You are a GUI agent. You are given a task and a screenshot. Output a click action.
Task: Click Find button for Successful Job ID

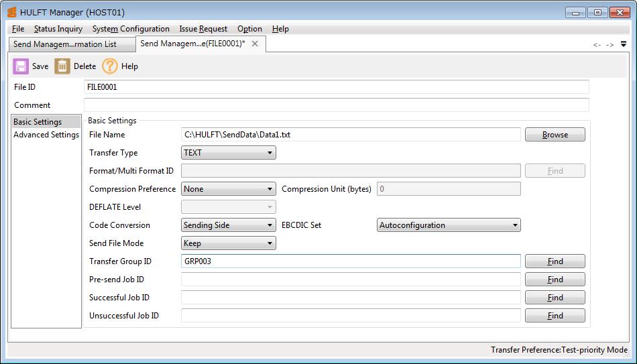pyautogui.click(x=555, y=298)
